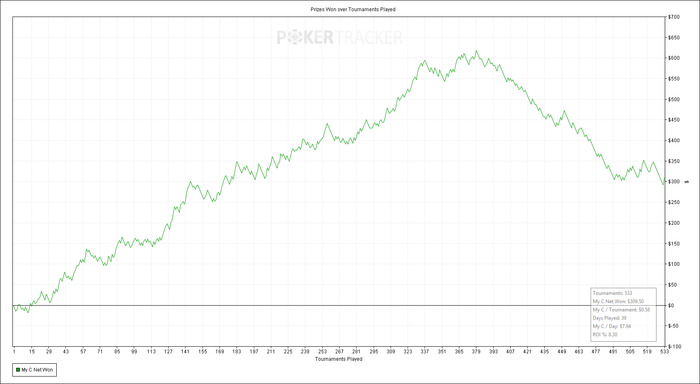The height and width of the screenshot is (384, 700).
Task: Select the $450 y-axis label
Action: click(674, 120)
